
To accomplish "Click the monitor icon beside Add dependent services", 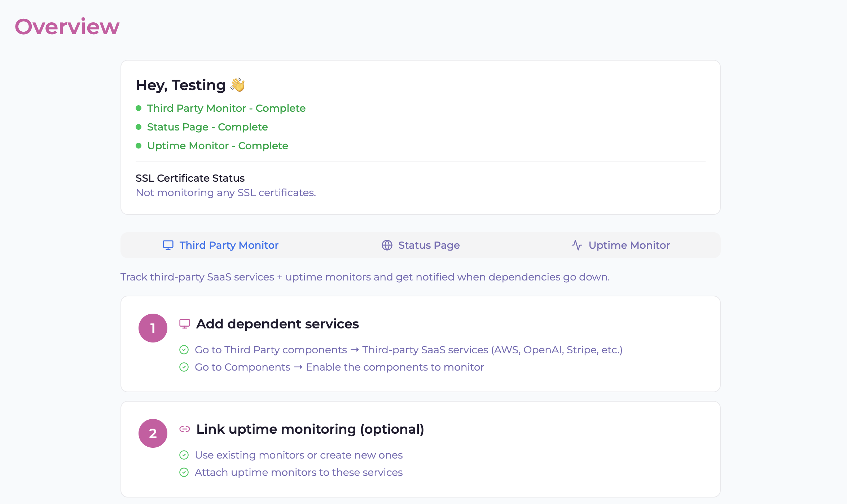I will pos(185,324).
